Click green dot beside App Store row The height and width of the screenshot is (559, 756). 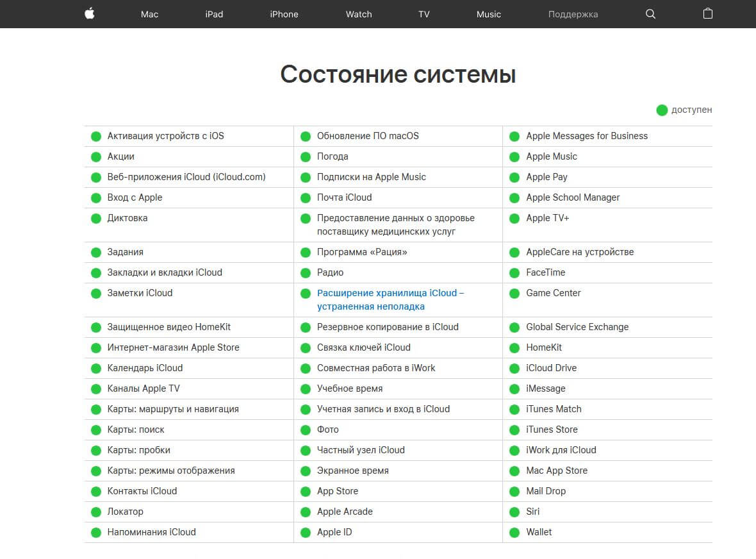coord(305,492)
